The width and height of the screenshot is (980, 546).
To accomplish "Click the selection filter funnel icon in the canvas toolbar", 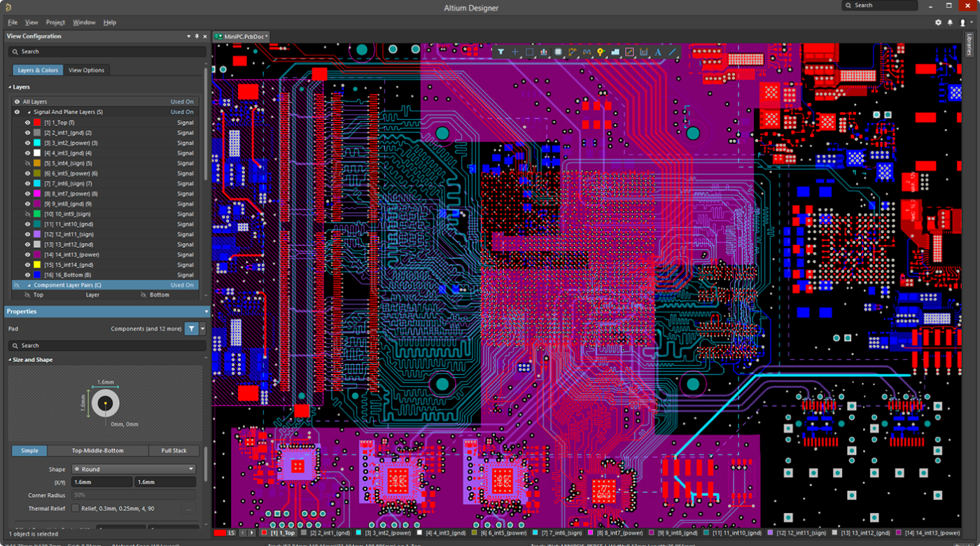I will tap(501, 52).
